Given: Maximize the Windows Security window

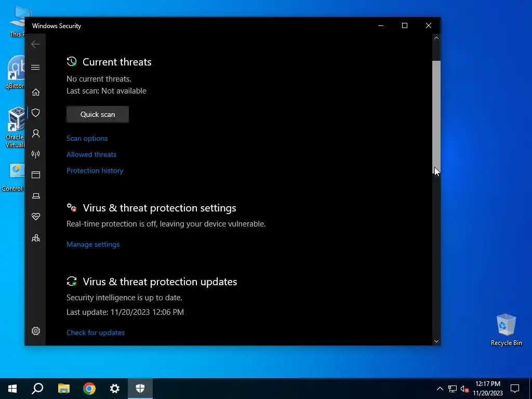Looking at the screenshot, I should 404,26.
